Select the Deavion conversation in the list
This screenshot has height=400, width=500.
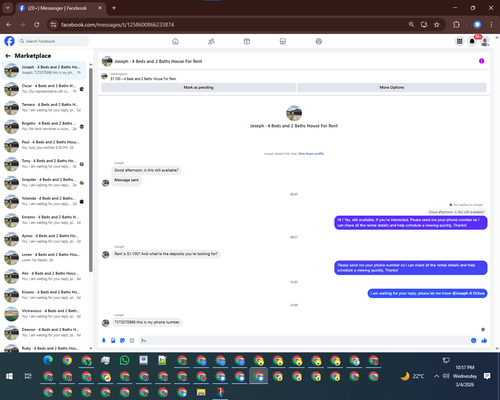click(x=44, y=332)
